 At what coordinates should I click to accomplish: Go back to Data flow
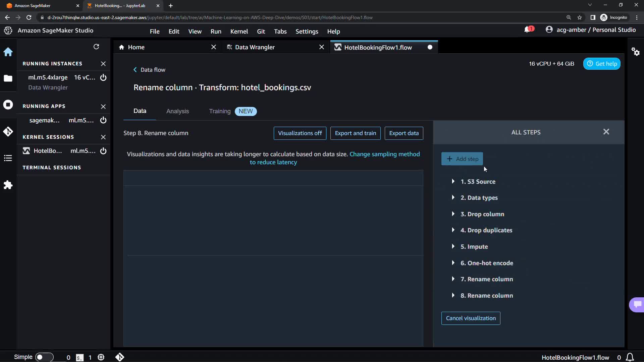(x=150, y=70)
